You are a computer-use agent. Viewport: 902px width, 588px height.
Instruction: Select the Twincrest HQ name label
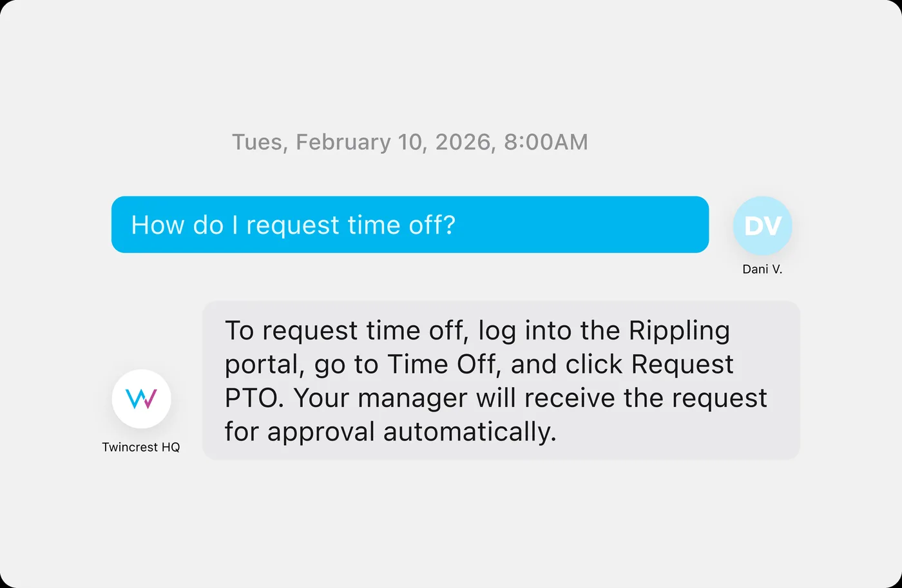coord(141,447)
